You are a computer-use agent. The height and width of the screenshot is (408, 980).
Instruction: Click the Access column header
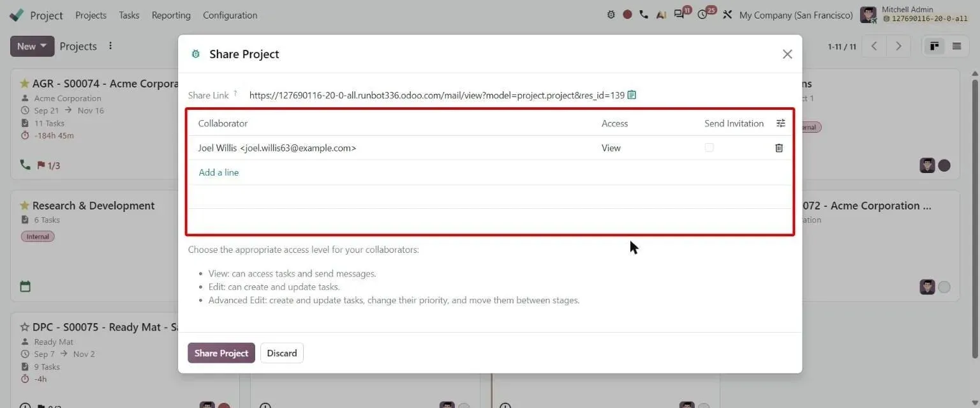[614, 123]
